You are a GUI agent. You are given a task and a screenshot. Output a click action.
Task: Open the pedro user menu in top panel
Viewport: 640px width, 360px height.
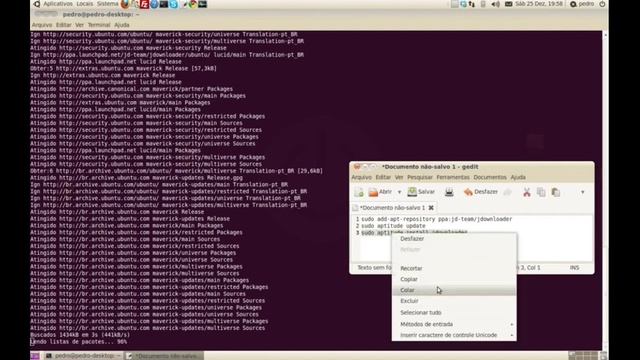click(x=582, y=4)
